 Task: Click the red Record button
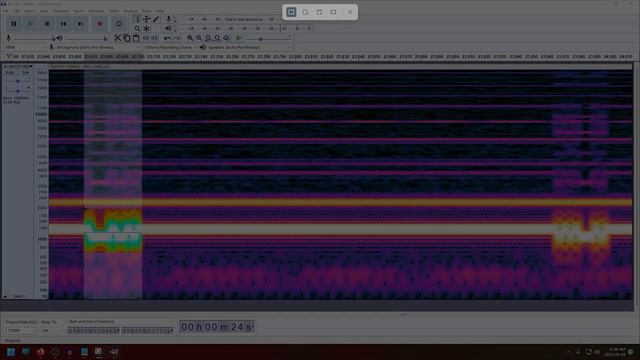tap(100, 24)
